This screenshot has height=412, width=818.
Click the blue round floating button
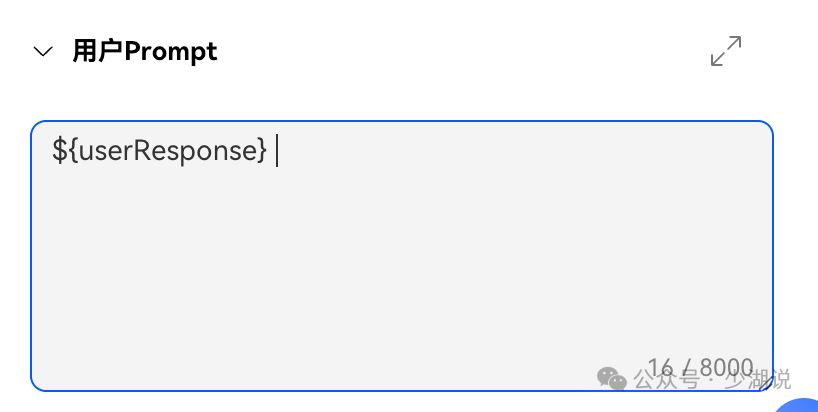(798, 405)
